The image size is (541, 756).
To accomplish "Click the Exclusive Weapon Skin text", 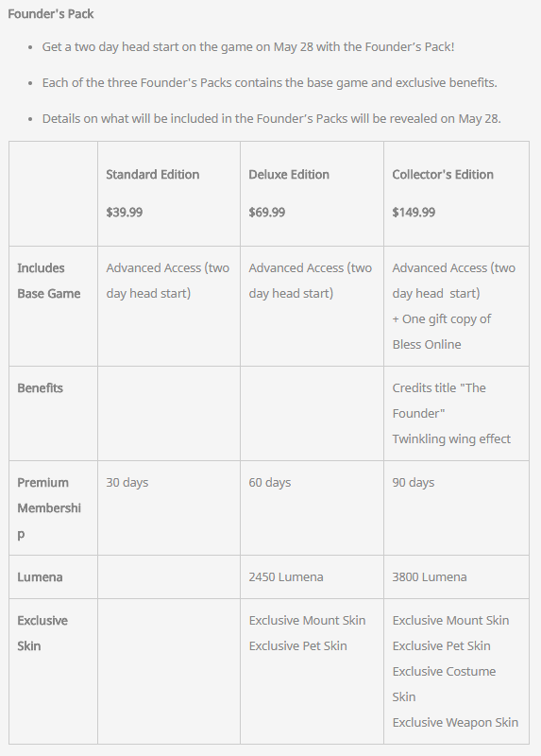I will 455,723.
